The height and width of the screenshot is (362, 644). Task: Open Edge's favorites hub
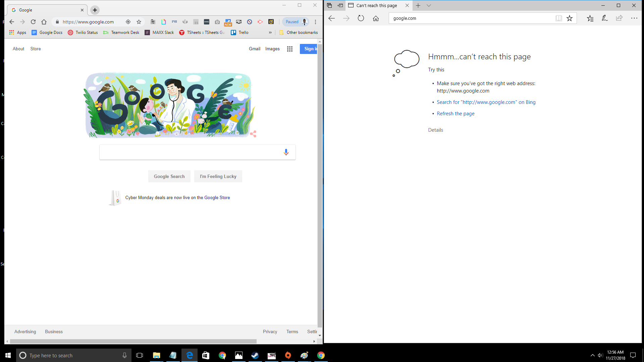590,18
